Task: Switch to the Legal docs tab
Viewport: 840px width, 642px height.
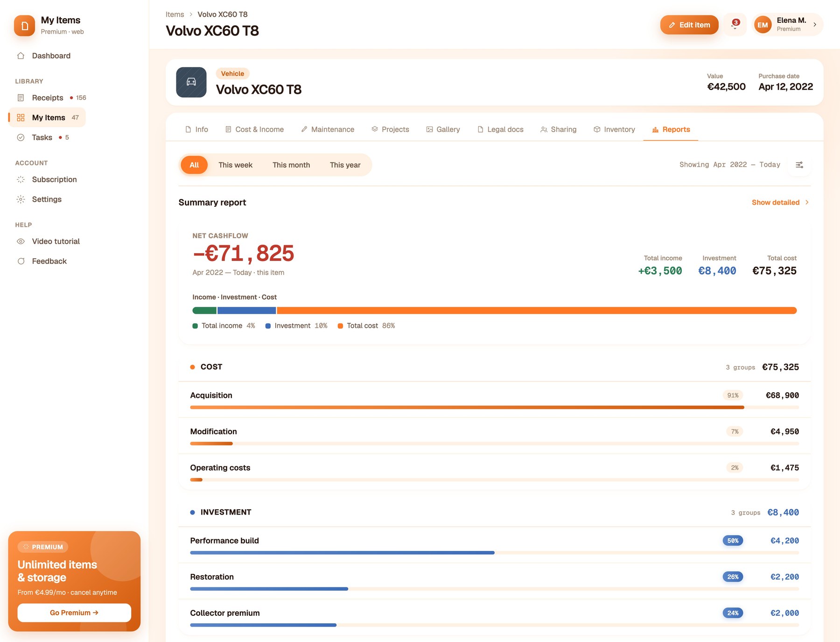Action: 500,129
